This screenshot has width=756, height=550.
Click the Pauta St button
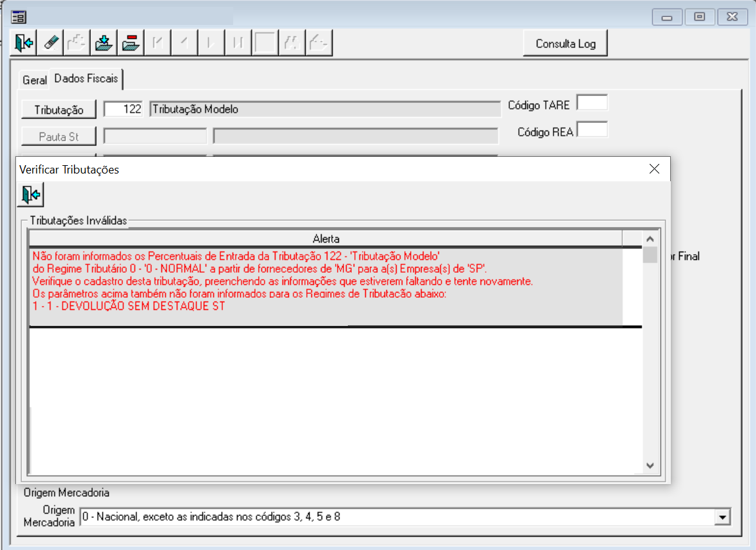(x=58, y=136)
